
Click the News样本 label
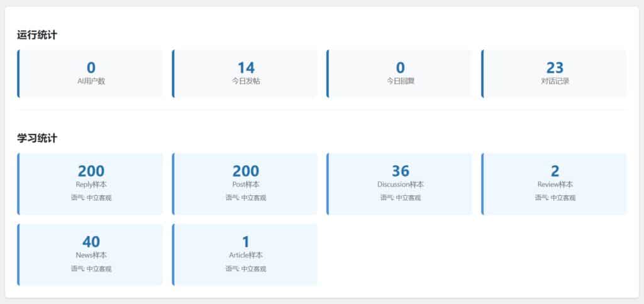[91, 255]
